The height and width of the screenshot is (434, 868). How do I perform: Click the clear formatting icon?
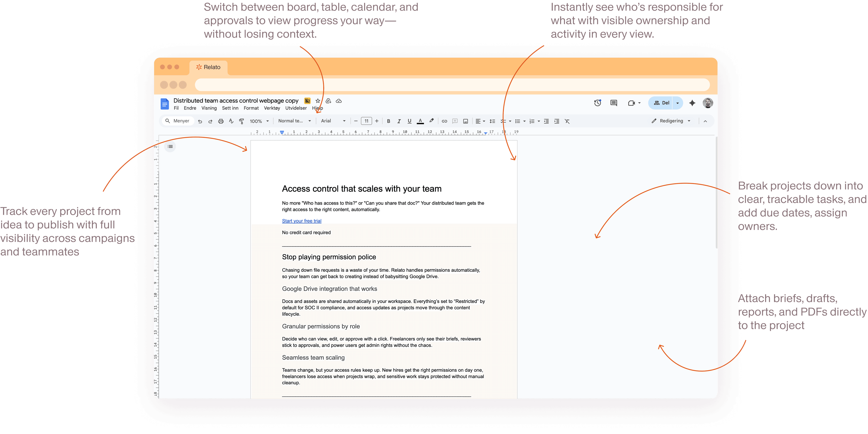[567, 121]
